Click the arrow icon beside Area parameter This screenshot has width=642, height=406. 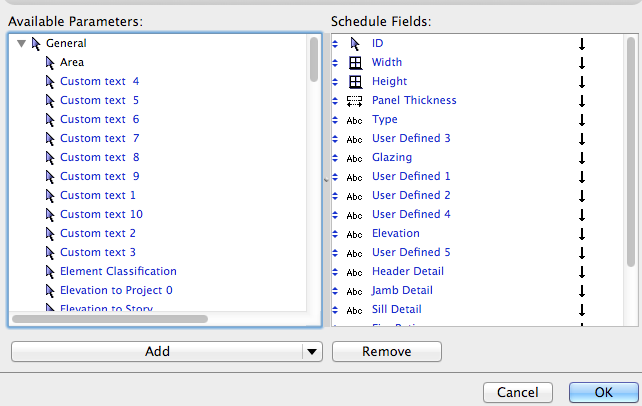coord(49,62)
